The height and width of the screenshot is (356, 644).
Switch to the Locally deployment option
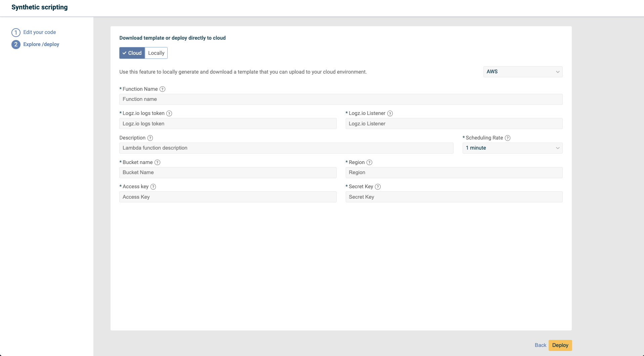tap(156, 53)
